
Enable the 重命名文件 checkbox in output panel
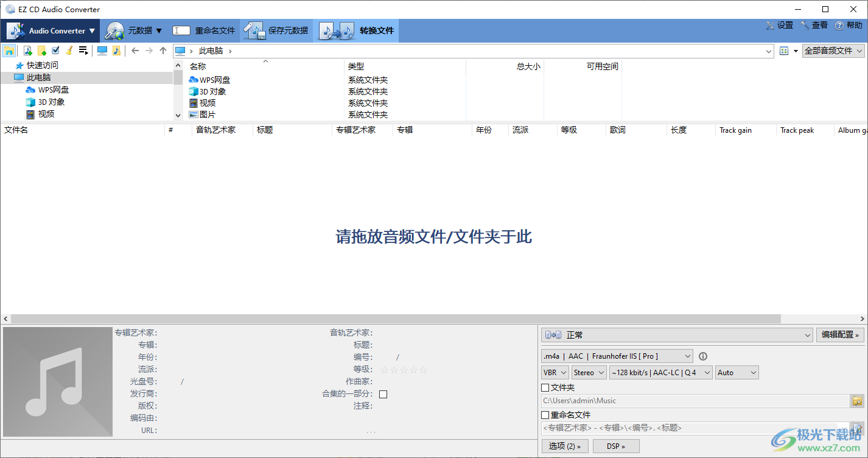click(x=545, y=415)
